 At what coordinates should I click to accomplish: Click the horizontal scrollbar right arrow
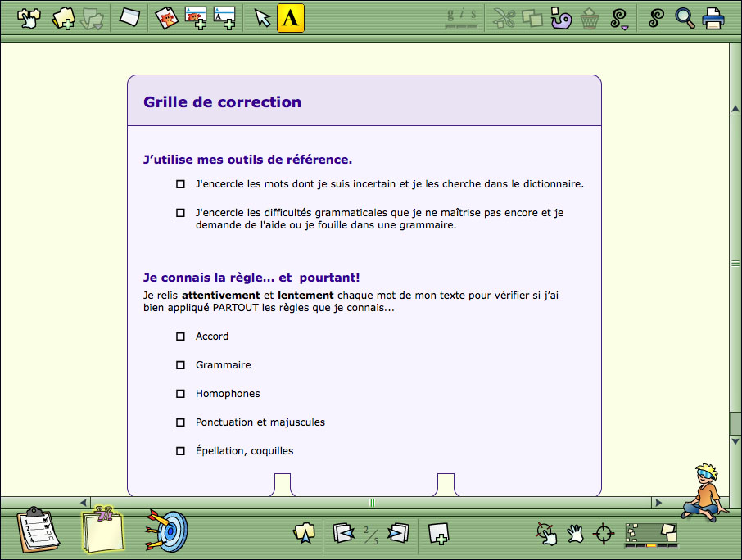click(x=658, y=503)
